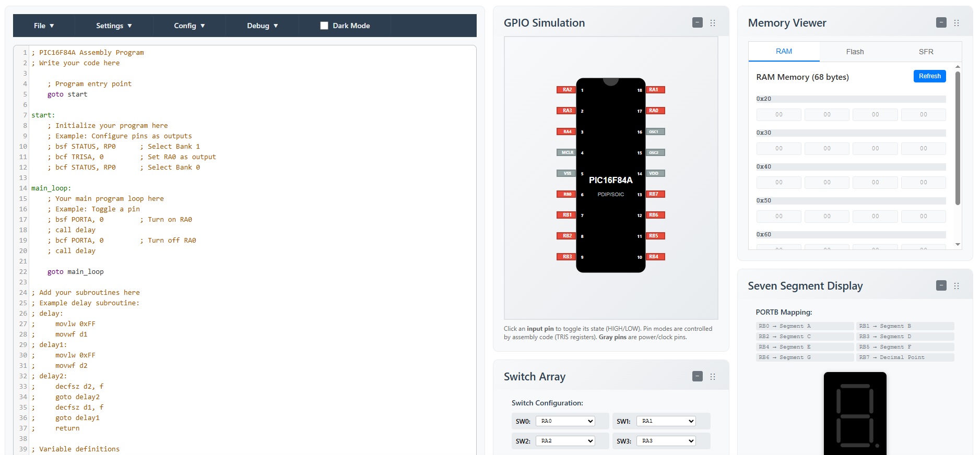Click the 'start:' label in editor
Viewport: 980px width, 455px height.
coord(43,115)
